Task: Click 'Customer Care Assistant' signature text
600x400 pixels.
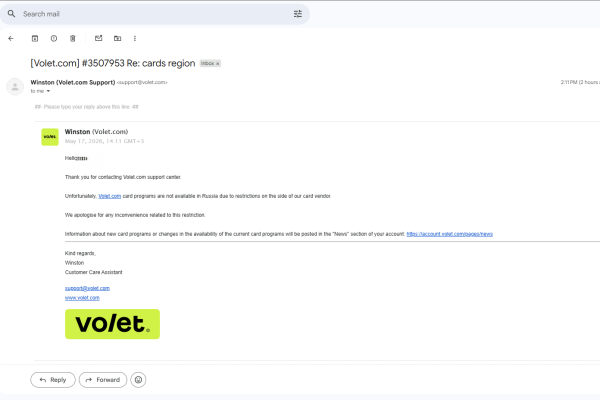Action: 94,272
